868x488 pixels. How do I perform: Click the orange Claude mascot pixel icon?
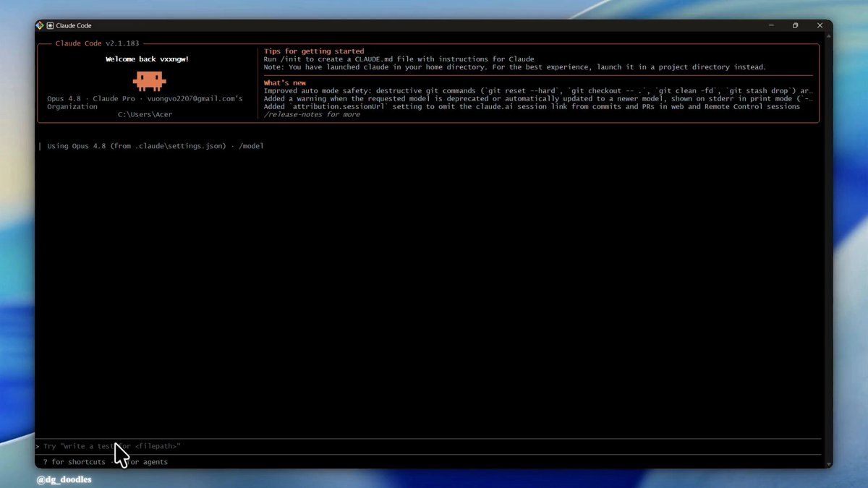click(x=150, y=80)
